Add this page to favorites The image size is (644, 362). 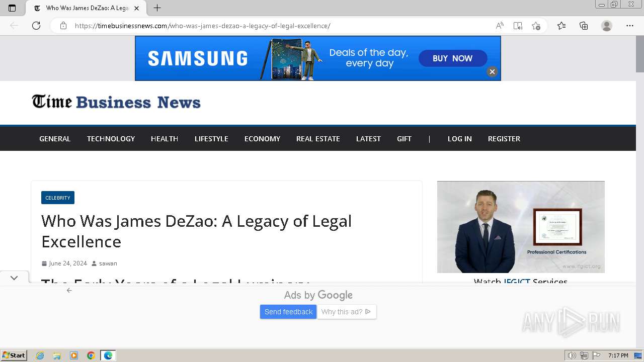pos(536,26)
